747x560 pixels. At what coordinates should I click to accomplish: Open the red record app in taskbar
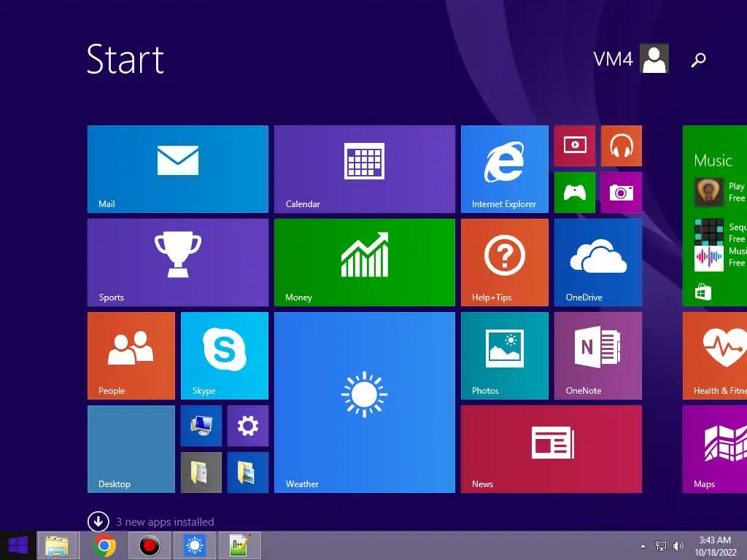point(149,545)
